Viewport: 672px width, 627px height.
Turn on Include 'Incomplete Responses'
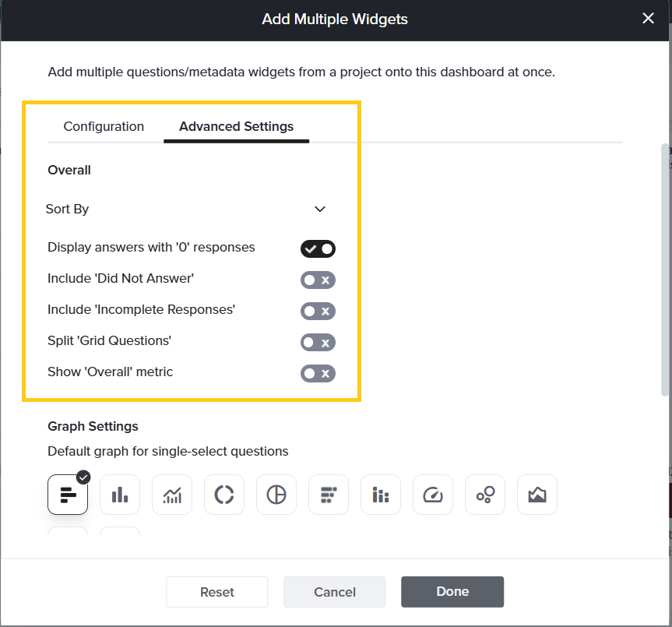pyautogui.click(x=318, y=311)
